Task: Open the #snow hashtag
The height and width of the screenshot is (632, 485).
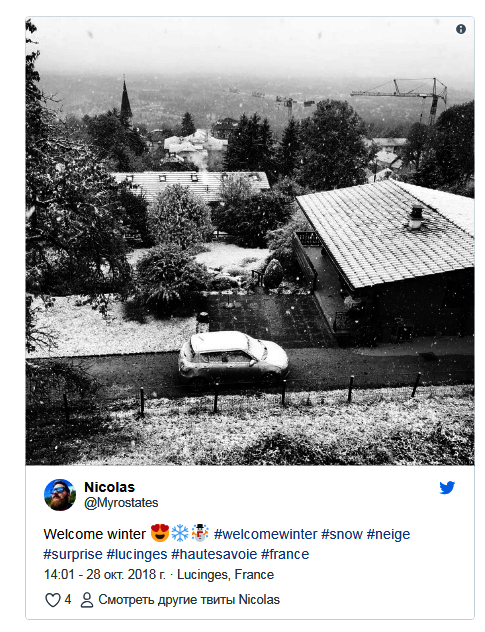Action: click(x=342, y=534)
